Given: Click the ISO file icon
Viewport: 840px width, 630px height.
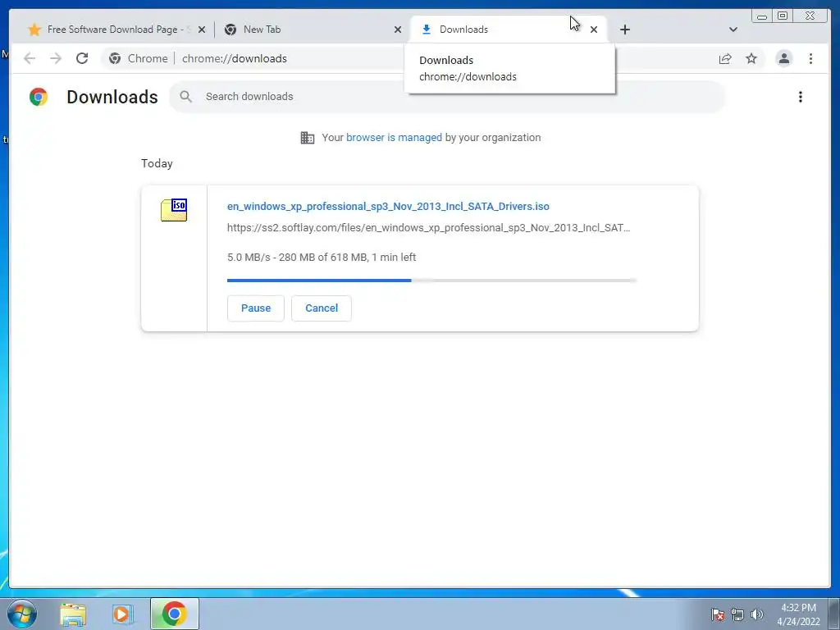Looking at the screenshot, I should 174,209.
